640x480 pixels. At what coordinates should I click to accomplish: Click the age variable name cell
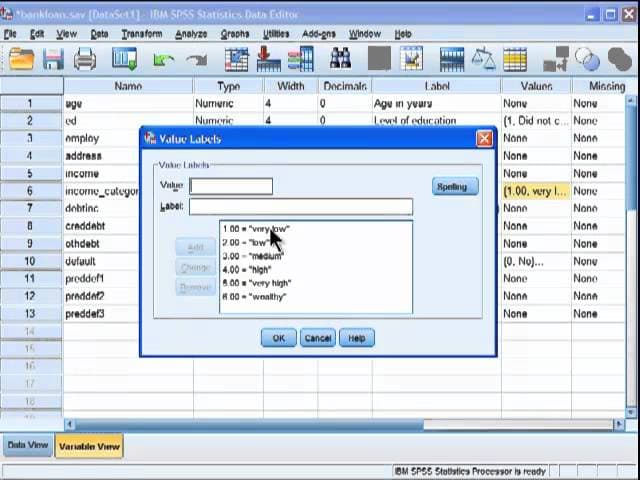(x=128, y=104)
